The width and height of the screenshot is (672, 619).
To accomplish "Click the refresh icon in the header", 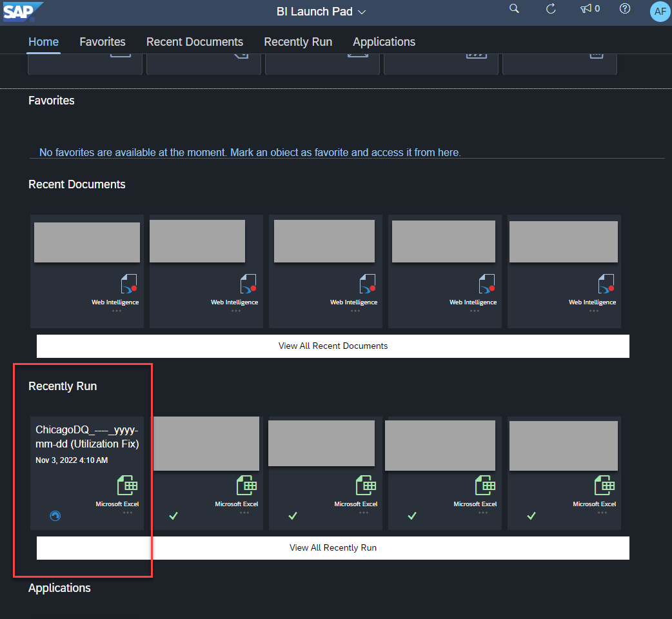I will click(x=551, y=8).
